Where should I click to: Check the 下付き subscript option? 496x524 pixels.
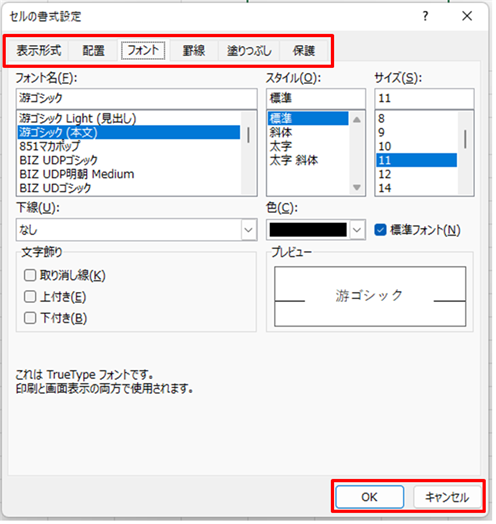(x=30, y=319)
